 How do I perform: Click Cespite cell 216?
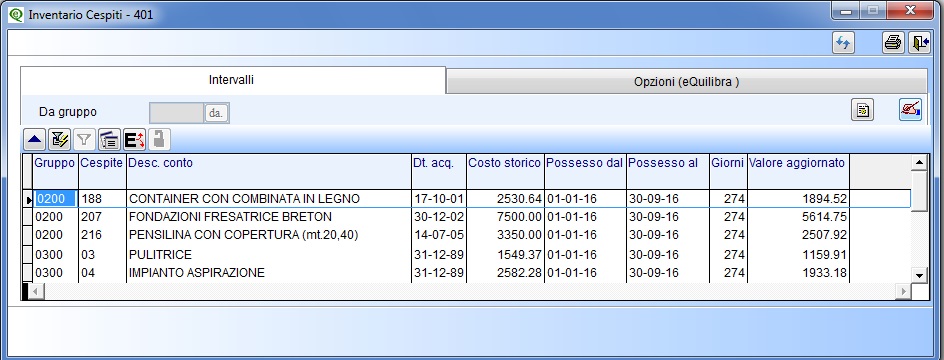pos(102,235)
